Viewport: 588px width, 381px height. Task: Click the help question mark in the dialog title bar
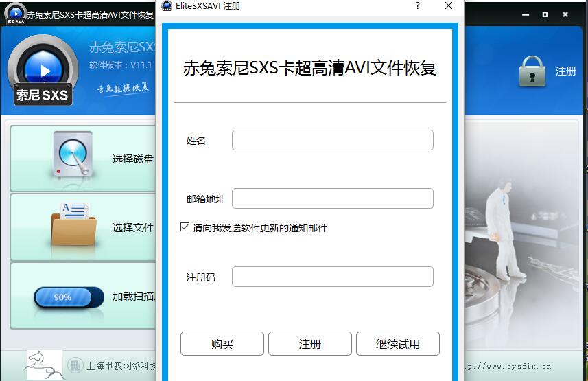[418, 5]
